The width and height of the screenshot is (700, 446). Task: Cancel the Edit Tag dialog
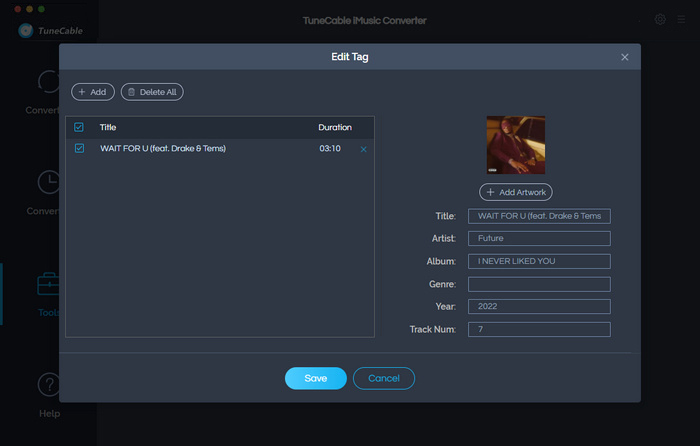[x=384, y=378]
